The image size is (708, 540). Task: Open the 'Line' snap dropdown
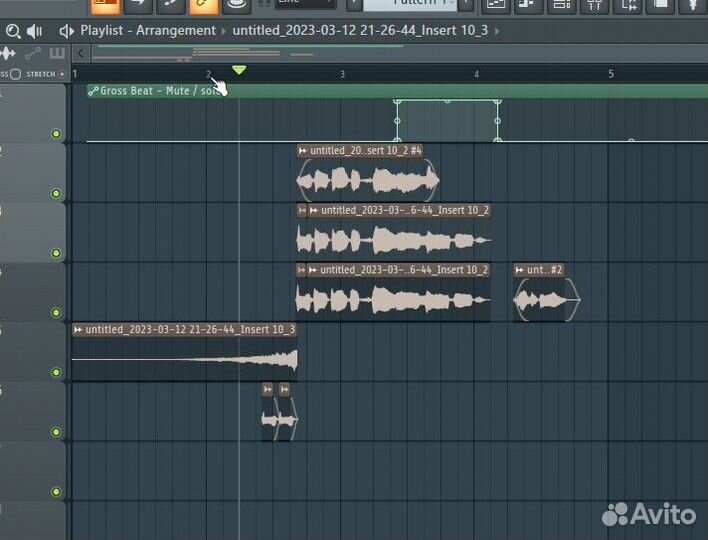tap(305, 3)
